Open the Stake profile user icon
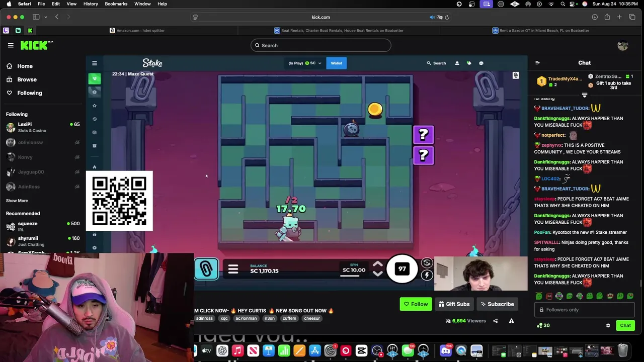The height and width of the screenshot is (362, 644). click(x=457, y=63)
